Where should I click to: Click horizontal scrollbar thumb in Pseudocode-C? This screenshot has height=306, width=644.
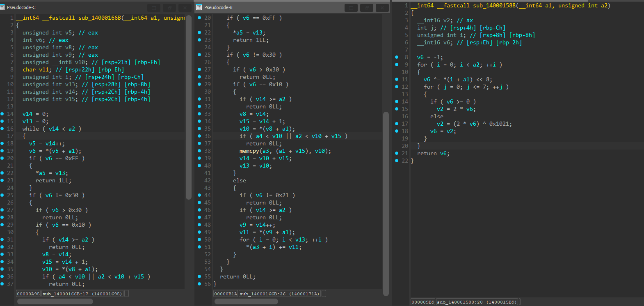tap(55, 301)
